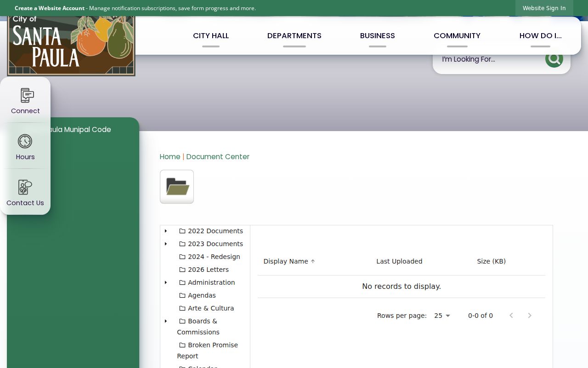This screenshot has height=368, width=588.
Task: Select the Administration folder label
Action: click(x=211, y=282)
